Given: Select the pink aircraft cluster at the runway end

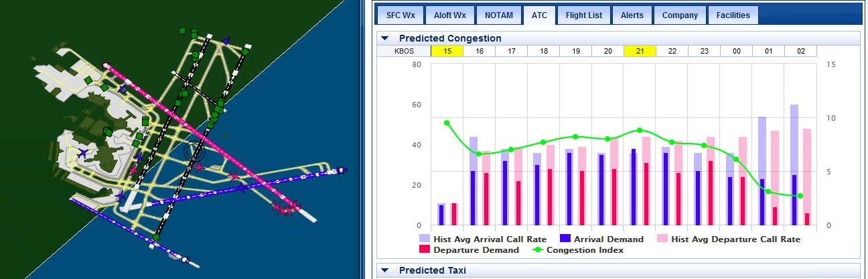Looking at the screenshot, I should click(x=287, y=209).
